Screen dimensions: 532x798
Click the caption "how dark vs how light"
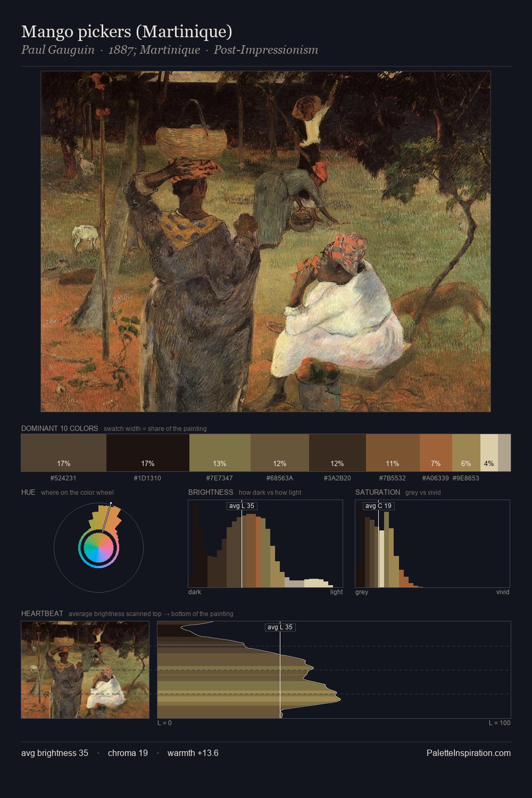[270, 492]
